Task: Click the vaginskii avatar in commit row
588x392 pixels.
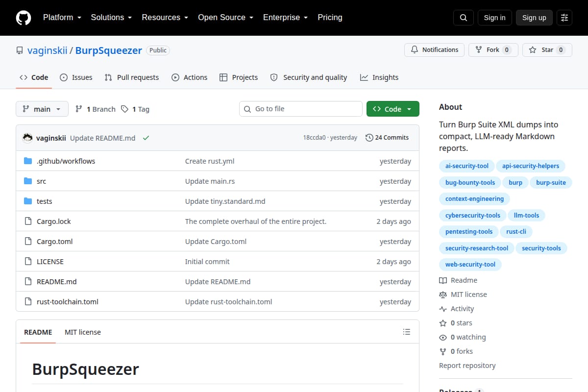Action: (27, 138)
